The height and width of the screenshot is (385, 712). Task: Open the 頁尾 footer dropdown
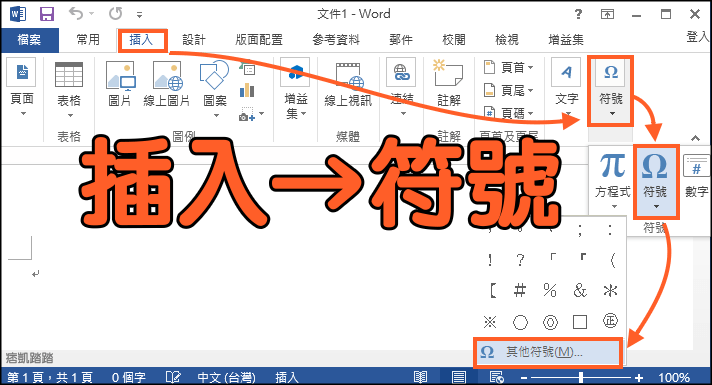(508, 90)
